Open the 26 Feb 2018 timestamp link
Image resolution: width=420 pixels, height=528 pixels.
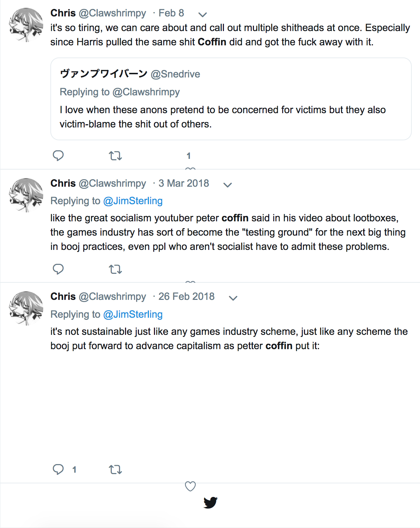[186, 297]
